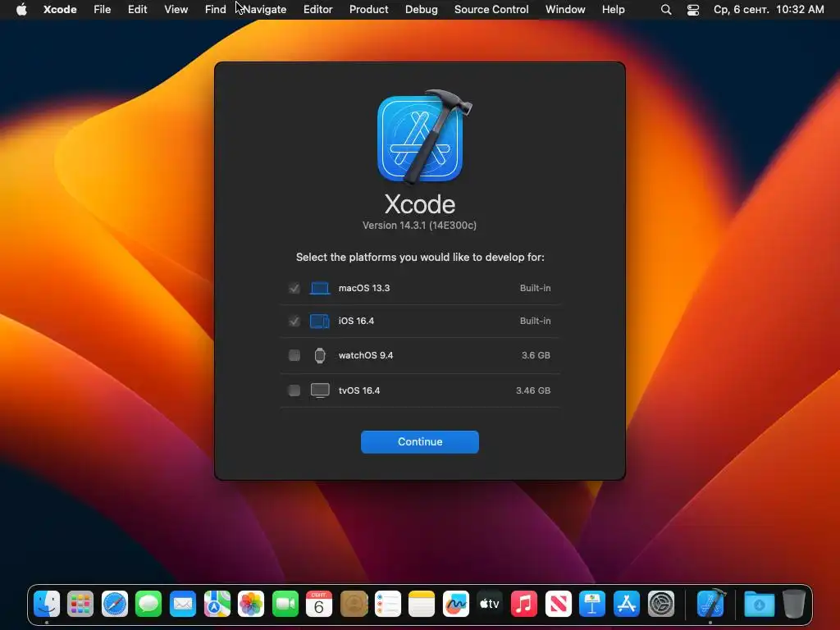Open Notes app in Dock
840x630 pixels.
(x=422, y=605)
